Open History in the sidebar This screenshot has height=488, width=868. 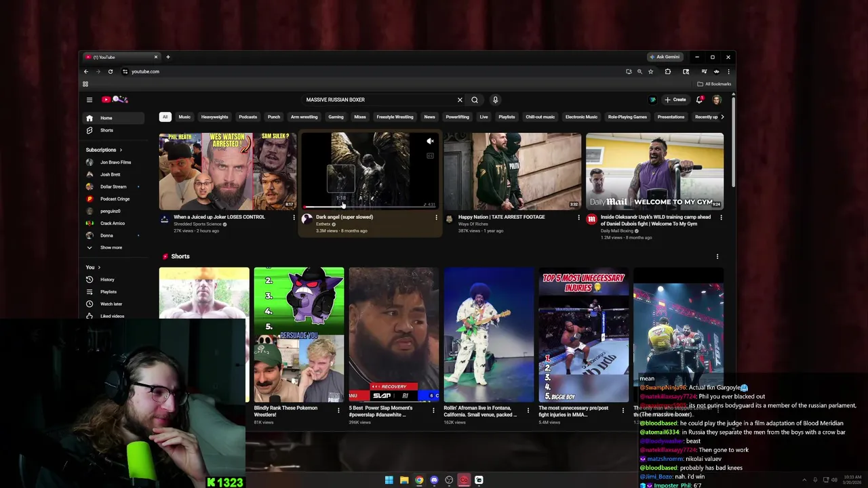pyautogui.click(x=113, y=279)
